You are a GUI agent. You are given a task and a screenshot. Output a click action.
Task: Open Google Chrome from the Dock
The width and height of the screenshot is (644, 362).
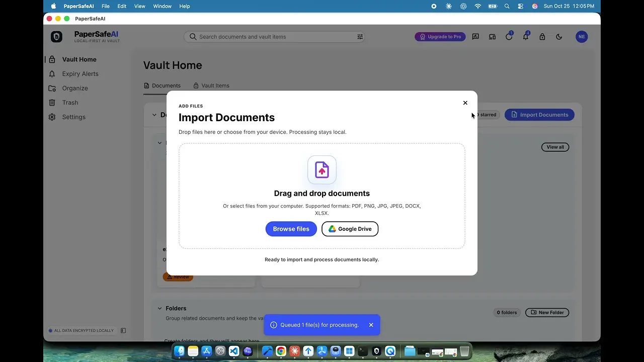[281, 351]
